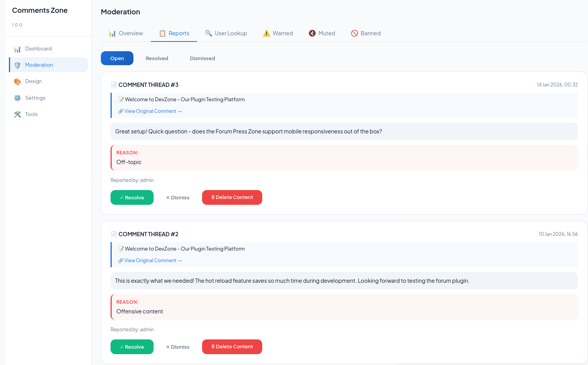Dismiss the Comment Thread #3 report
The width and height of the screenshot is (588, 365).
[x=178, y=197]
